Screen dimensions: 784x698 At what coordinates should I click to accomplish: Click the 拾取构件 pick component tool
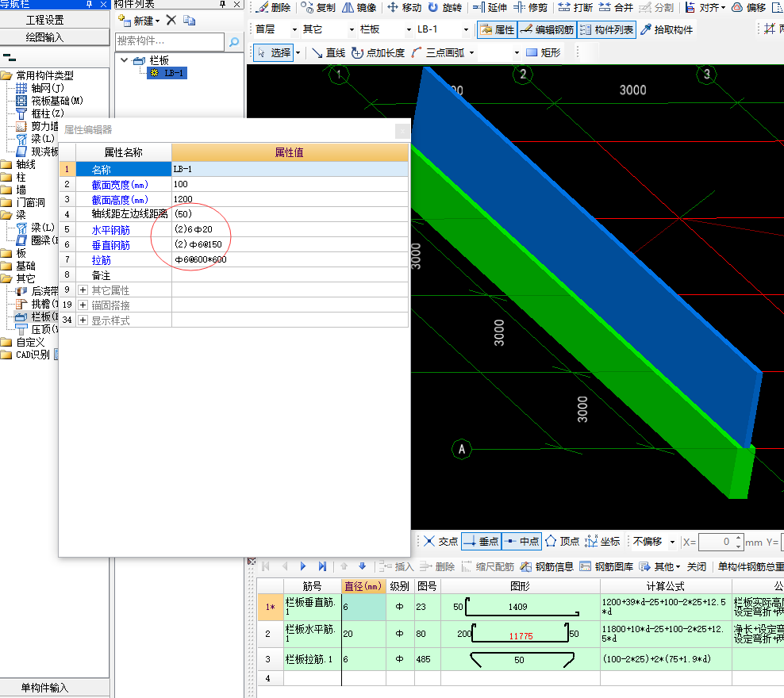[x=667, y=29]
